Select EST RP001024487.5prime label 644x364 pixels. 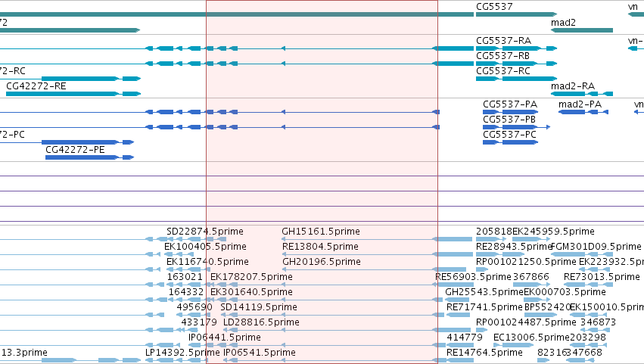click(x=526, y=323)
